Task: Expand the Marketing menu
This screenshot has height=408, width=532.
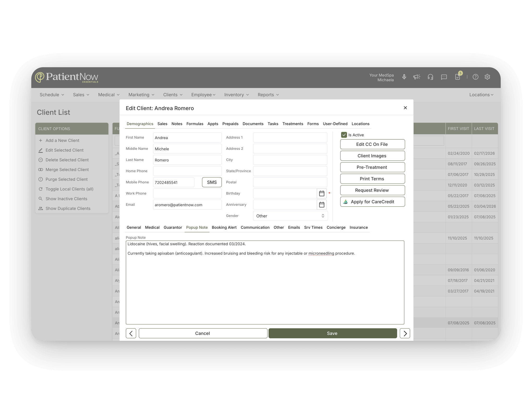Action: tap(141, 95)
